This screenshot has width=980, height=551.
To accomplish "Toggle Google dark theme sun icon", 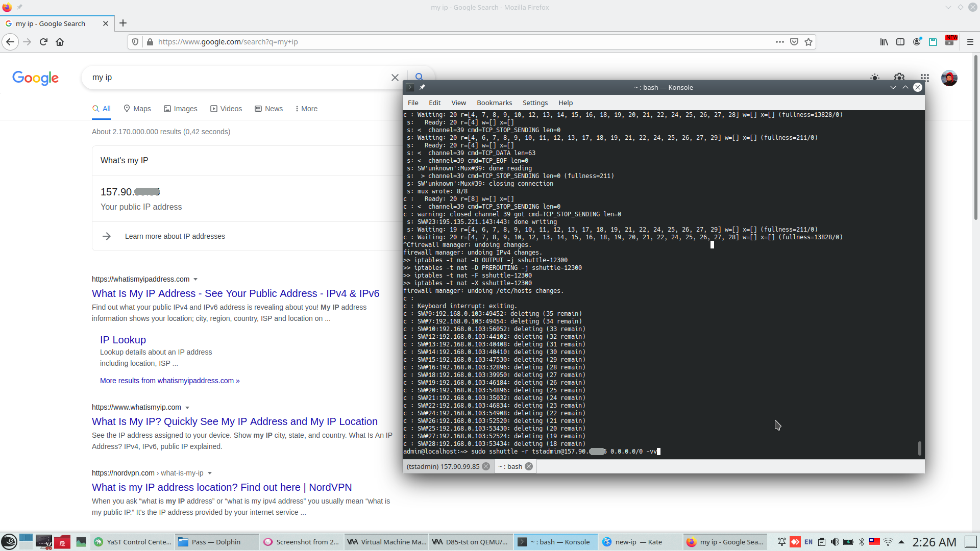I will 875,78.
